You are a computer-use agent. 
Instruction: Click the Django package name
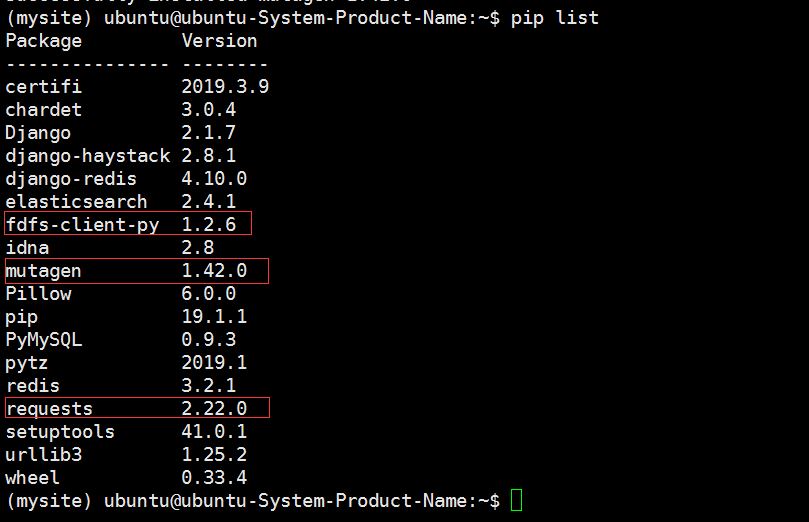38,133
